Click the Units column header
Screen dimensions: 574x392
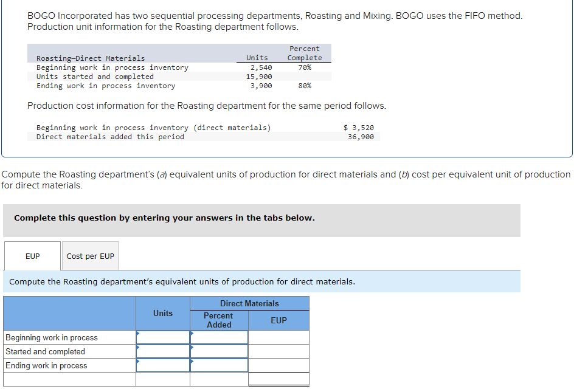click(162, 313)
